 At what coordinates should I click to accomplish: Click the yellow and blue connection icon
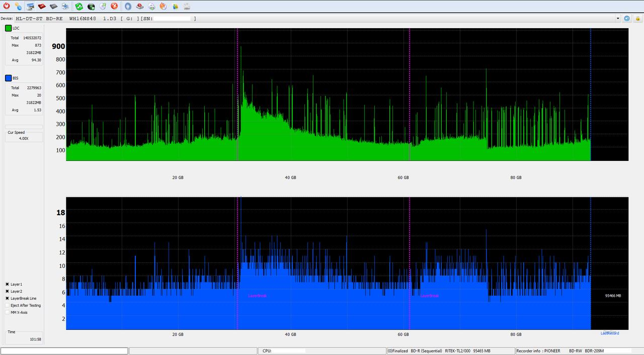[x=18, y=6]
